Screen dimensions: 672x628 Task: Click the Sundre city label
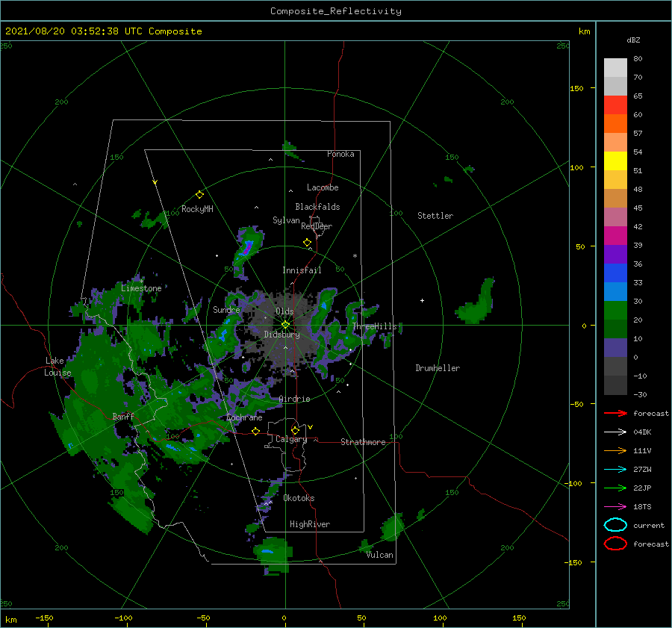pos(226,309)
